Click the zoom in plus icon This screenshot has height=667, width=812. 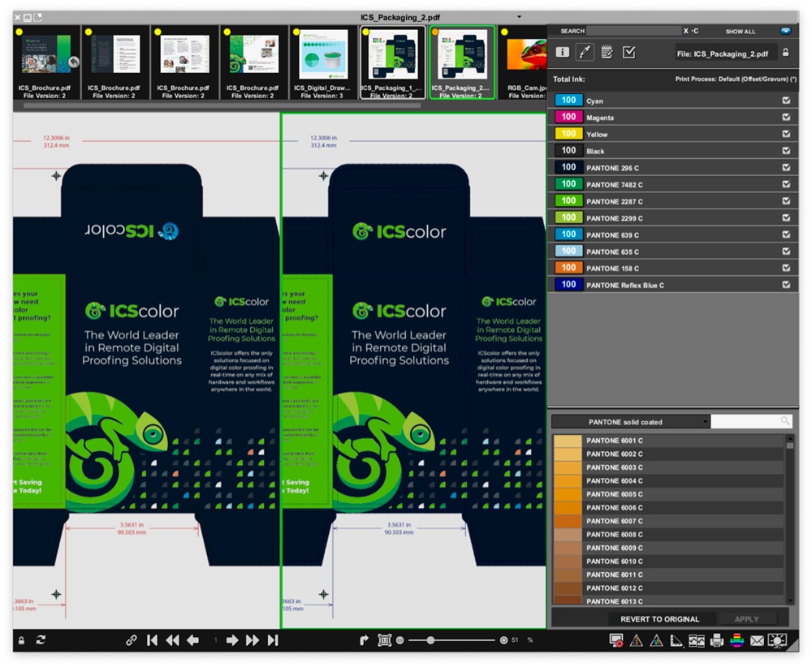point(503,640)
